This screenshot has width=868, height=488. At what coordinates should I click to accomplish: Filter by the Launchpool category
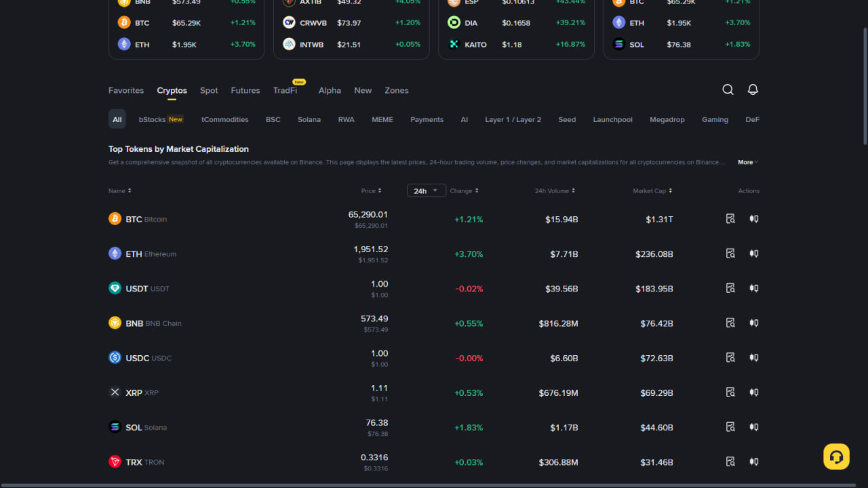pyautogui.click(x=613, y=119)
